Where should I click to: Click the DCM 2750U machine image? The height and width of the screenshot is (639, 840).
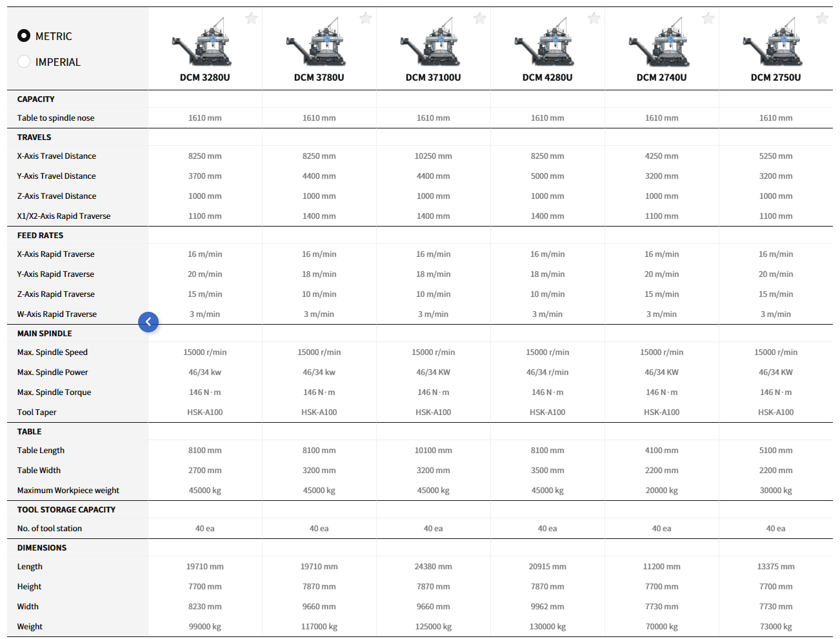(x=774, y=44)
